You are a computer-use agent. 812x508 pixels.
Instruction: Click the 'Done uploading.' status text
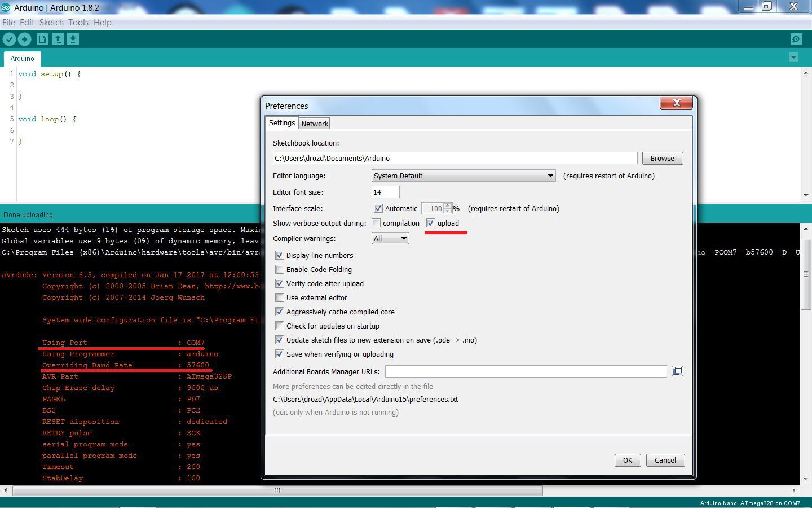29,214
